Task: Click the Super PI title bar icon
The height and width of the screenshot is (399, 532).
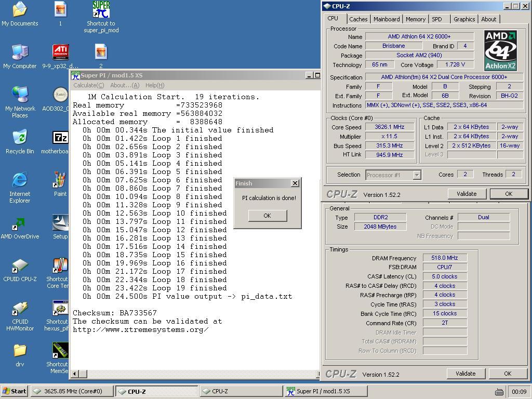Action: pos(75,75)
